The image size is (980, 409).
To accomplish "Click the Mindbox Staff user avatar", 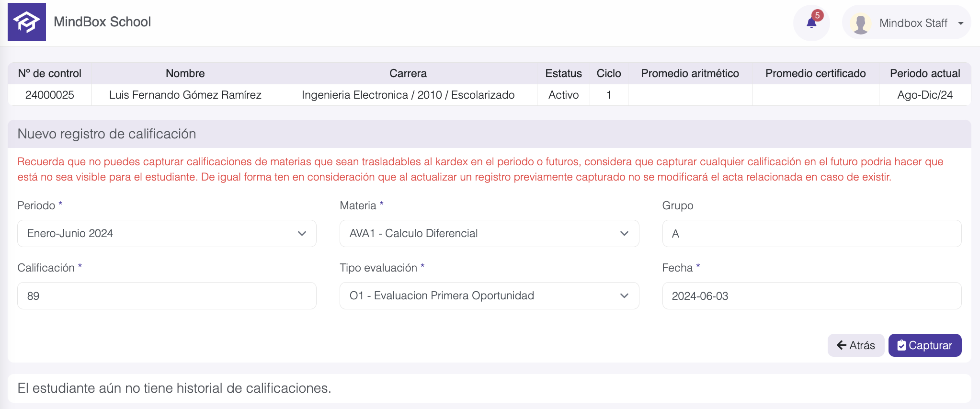I will 860,23.
